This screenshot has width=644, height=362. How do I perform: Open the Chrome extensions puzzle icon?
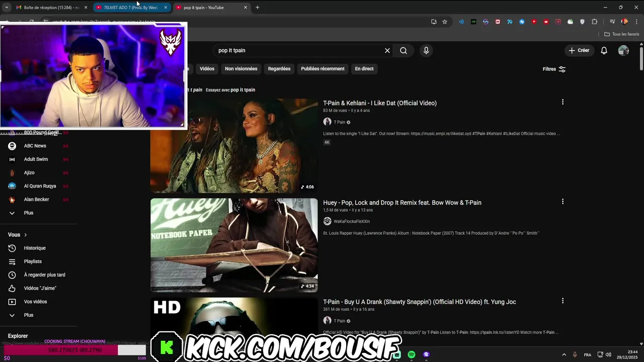click(x=594, y=22)
